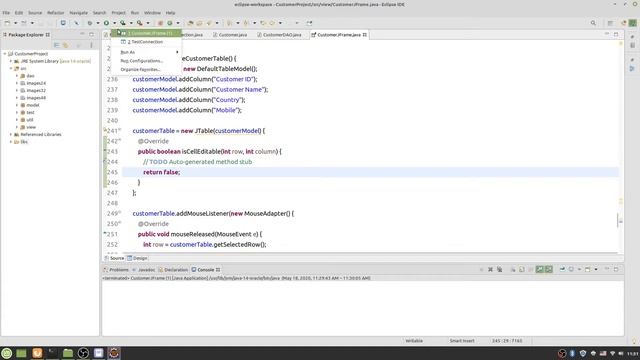This screenshot has width=640, height=360.
Task: Click the New file toolbar icon
Action: point(7,23)
